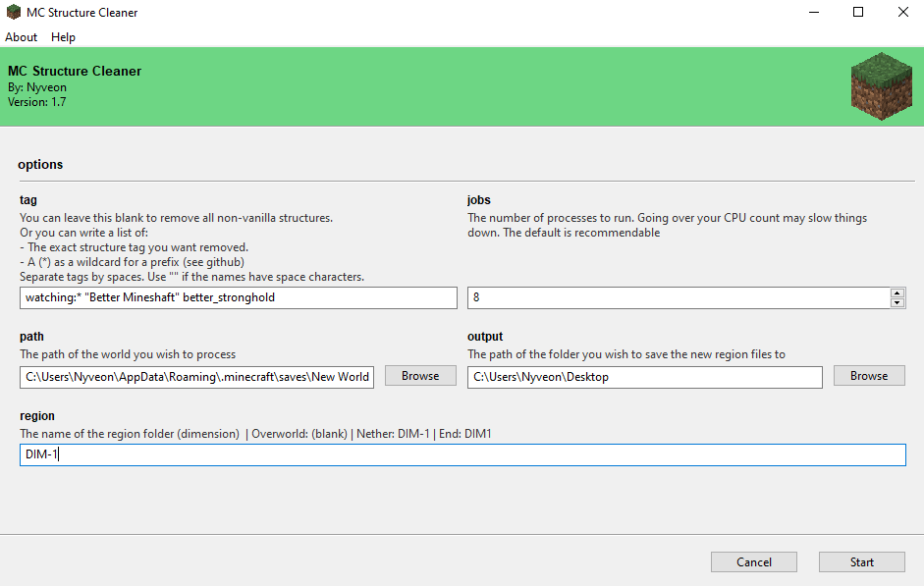Click the tag input field

coord(238,298)
